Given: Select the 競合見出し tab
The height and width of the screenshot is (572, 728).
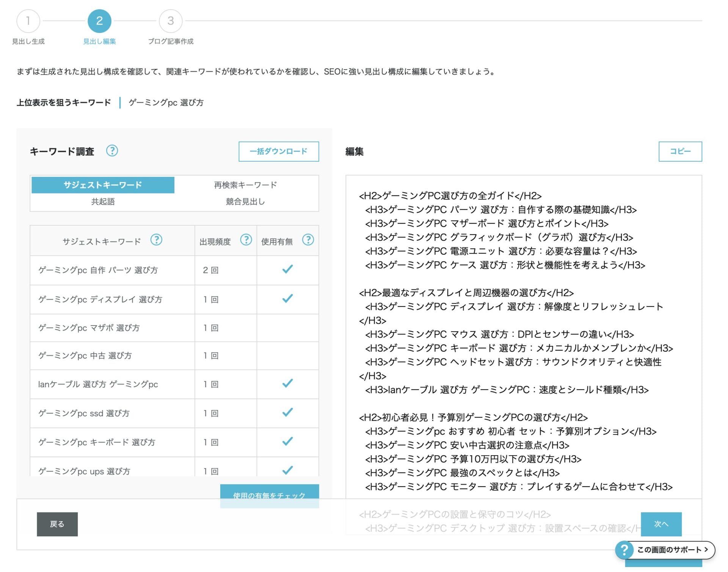Looking at the screenshot, I should [x=245, y=202].
